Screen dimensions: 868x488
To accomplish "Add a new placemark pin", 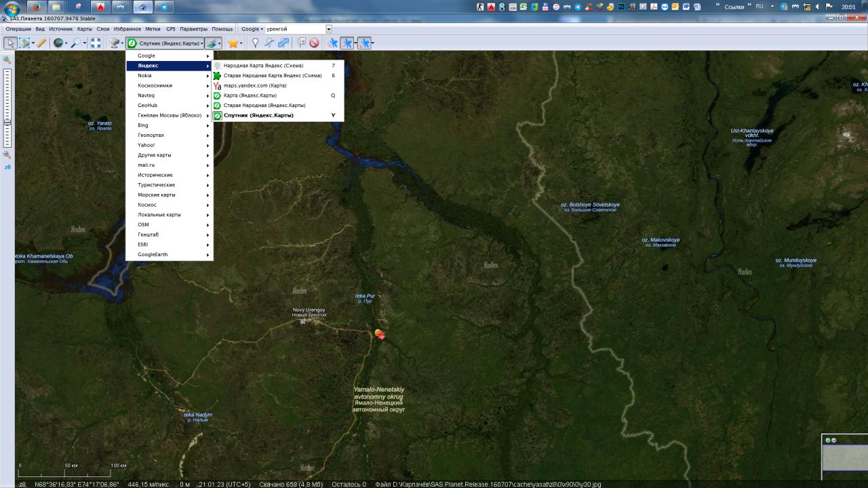I will 255,43.
